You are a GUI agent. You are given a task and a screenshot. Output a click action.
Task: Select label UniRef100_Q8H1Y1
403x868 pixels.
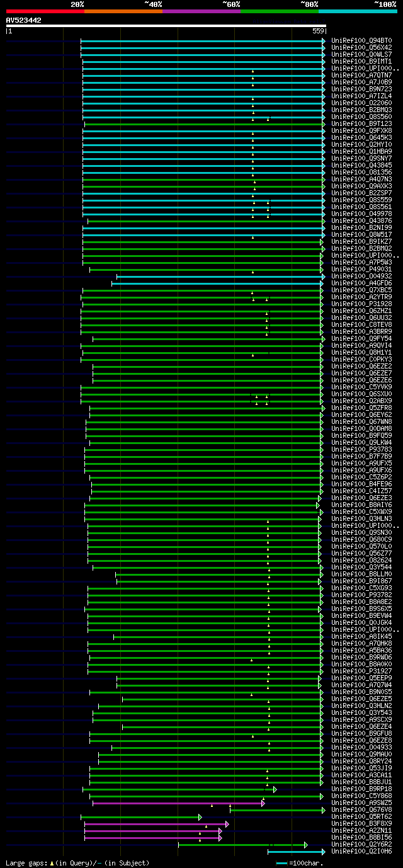coord(361,353)
